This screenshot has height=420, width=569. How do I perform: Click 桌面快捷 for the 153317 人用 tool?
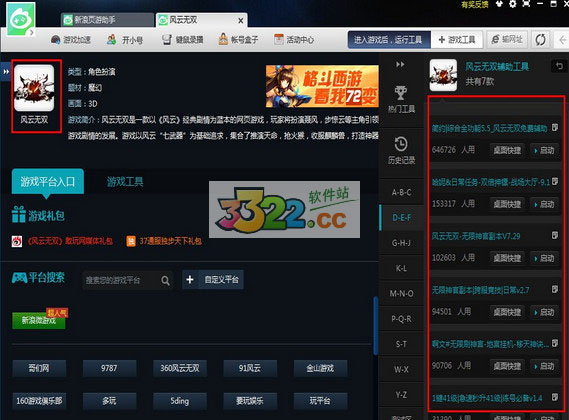[507, 204]
